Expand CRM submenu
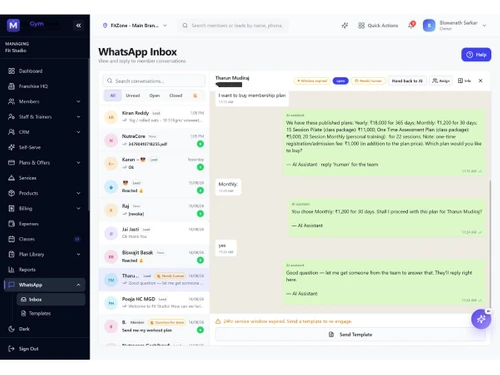The width and height of the screenshot is (500, 375). (x=78, y=132)
